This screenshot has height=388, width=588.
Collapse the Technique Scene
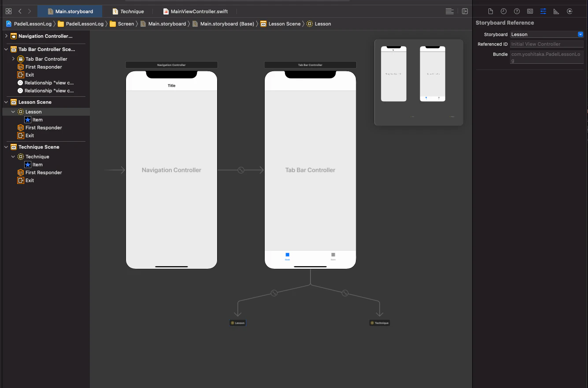click(6, 147)
